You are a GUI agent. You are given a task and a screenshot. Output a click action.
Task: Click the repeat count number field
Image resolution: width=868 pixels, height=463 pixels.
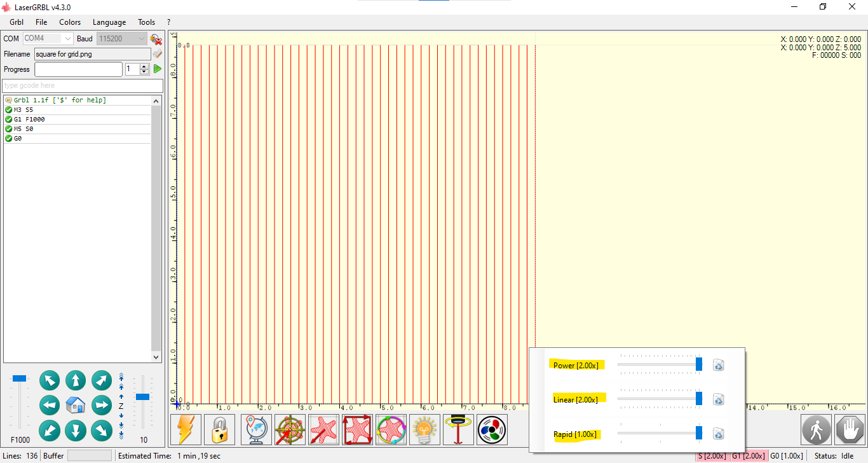click(132, 69)
